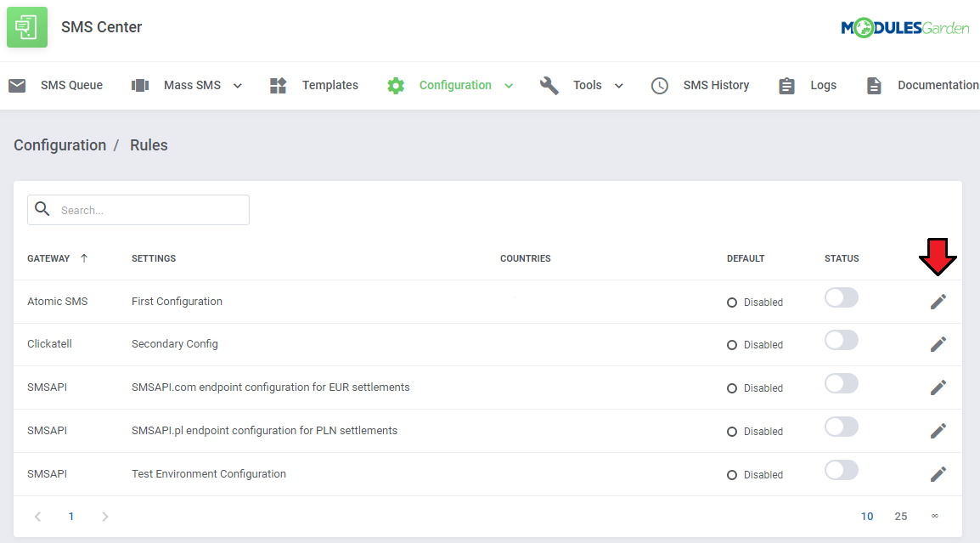Set Clickatell as default radio

(x=732, y=345)
